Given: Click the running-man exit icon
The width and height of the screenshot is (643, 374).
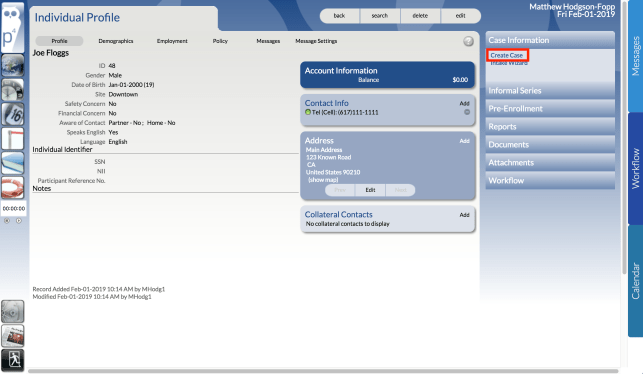Looking at the screenshot, I should pos(13,360).
